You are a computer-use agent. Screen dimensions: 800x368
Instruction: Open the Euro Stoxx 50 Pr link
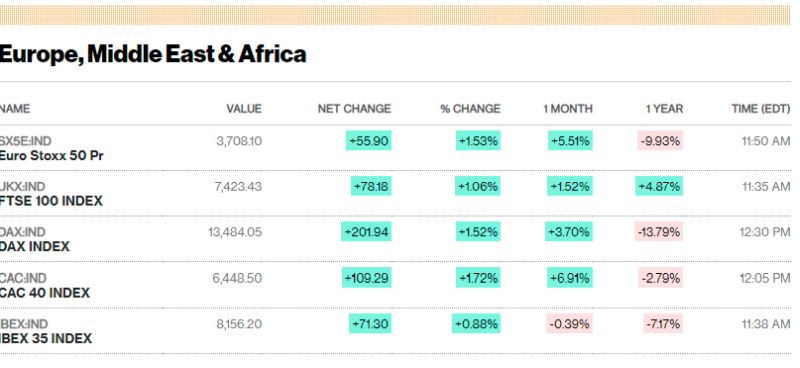tap(52, 155)
